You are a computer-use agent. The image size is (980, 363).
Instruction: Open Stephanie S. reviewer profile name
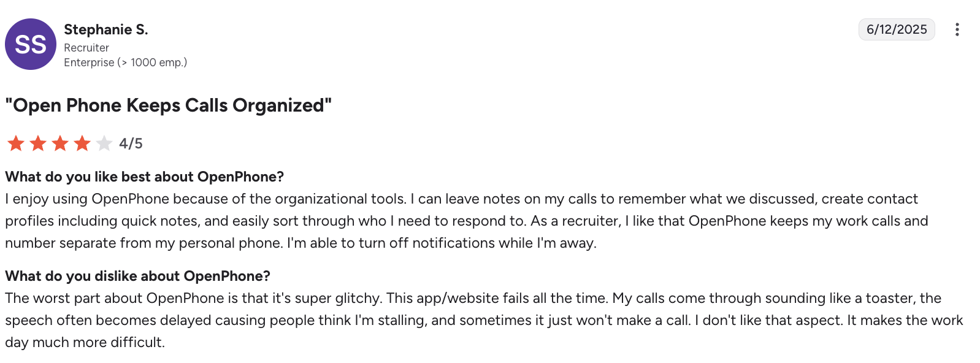click(x=106, y=29)
